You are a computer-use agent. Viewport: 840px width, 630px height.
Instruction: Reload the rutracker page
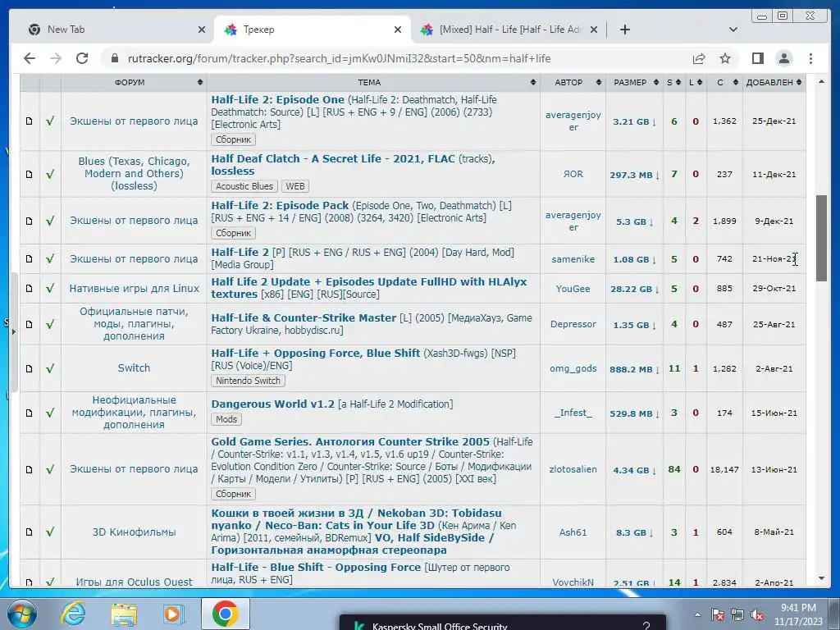(82, 58)
